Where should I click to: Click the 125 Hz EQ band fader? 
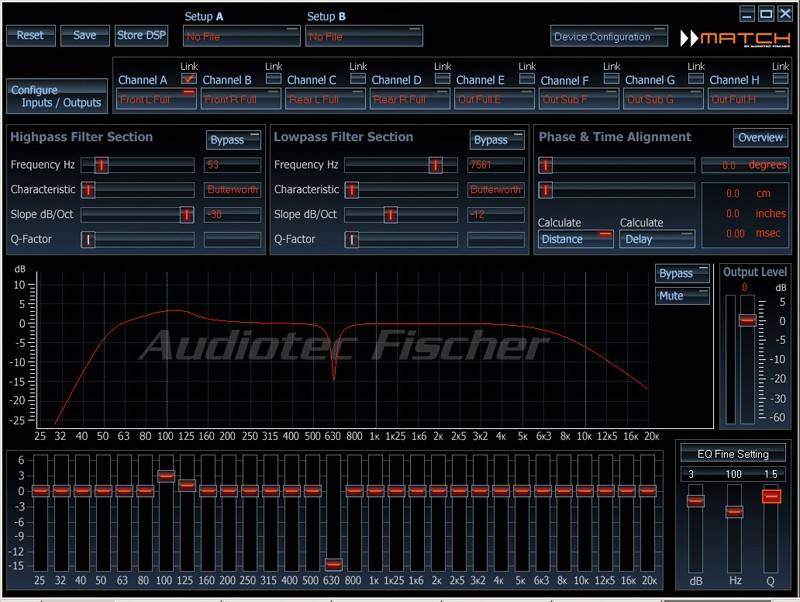[187, 485]
